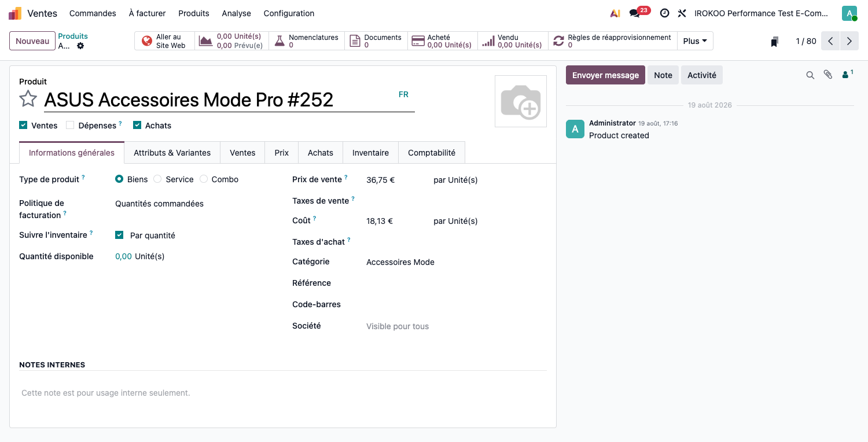Viewport: 868px width, 442px height.
Task: Open the Société dropdown field
Action: [456, 326]
